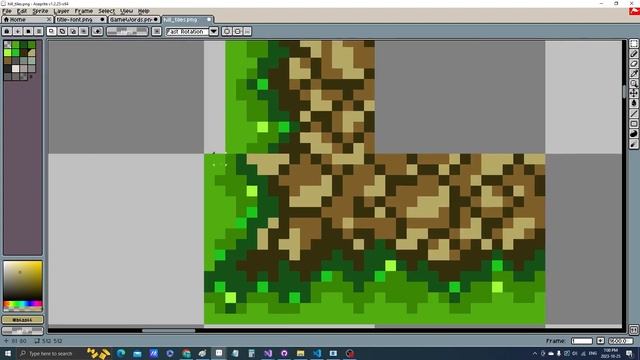Pick the bright lime green palette swatch
Viewport: 640px width, 360px height.
tap(7, 52)
